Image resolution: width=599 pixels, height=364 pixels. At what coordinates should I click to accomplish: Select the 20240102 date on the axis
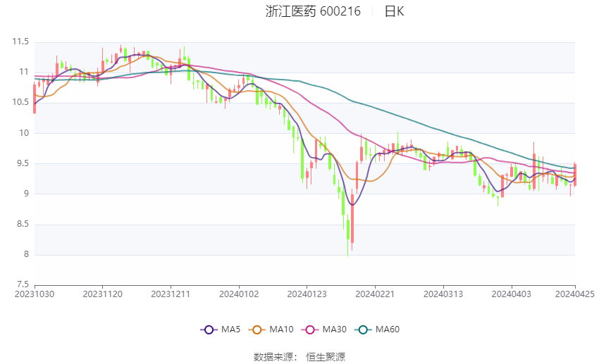point(238,294)
